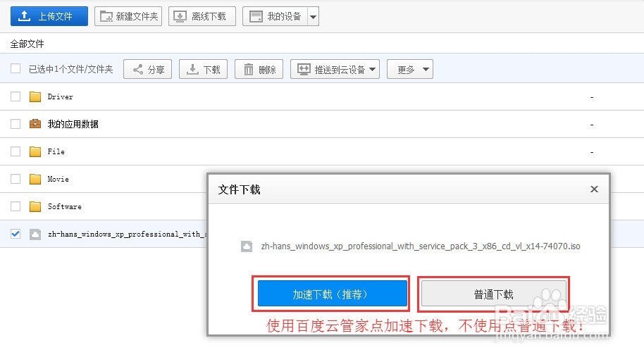Create a folder with 新建文件夹
Screen dimensions: 644x357
(128, 16)
